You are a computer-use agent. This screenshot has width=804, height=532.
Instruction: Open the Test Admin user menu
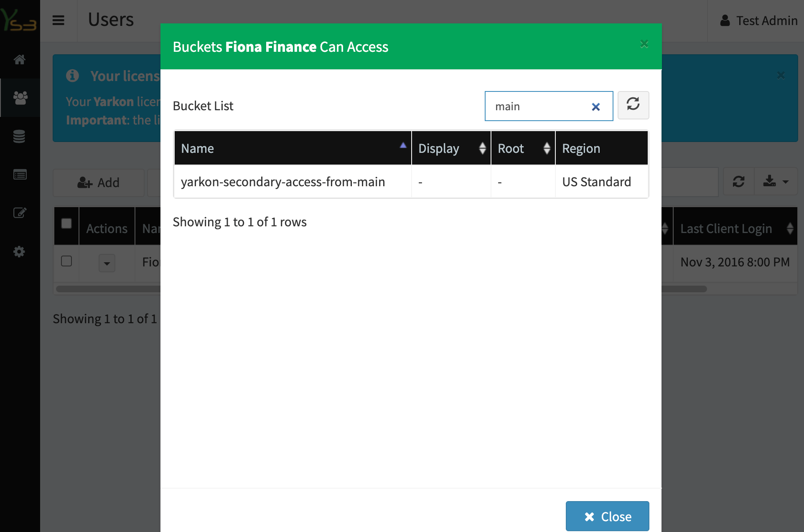758,20
